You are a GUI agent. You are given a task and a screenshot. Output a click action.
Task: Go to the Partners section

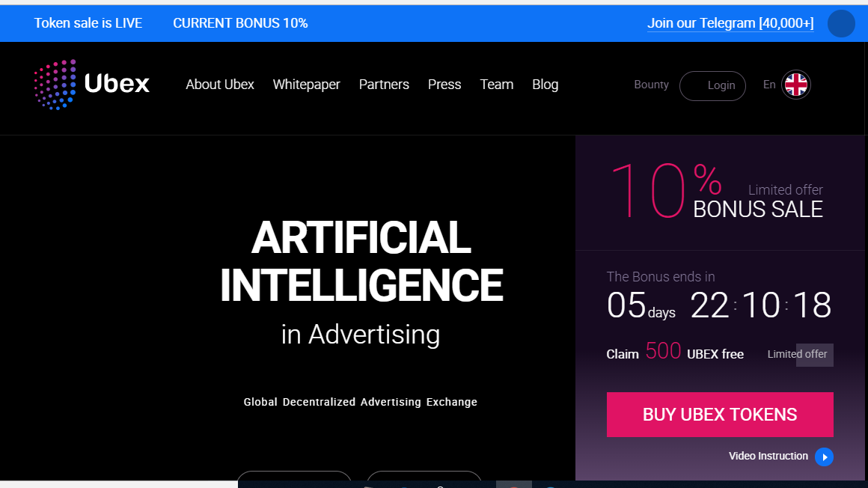[384, 84]
